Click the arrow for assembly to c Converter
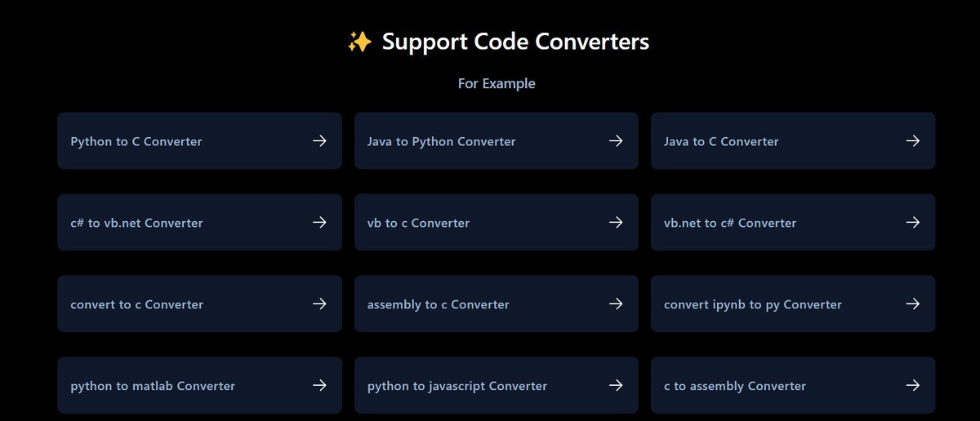This screenshot has width=980, height=421. pos(616,304)
